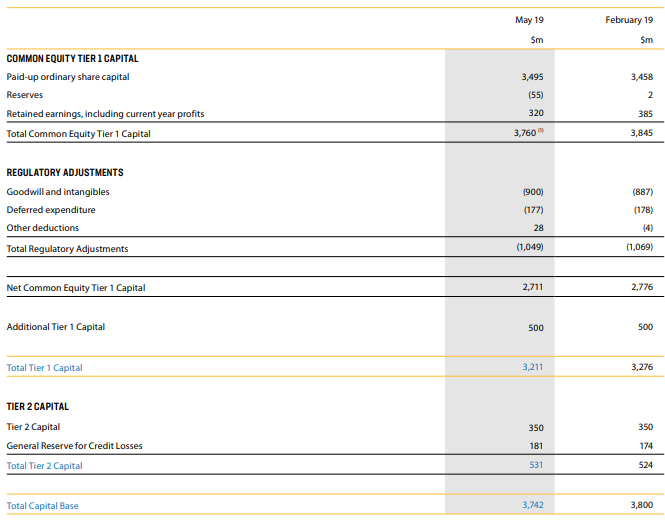Screen dimensions: 665x520
Task: Click the Total Capital Base label
Action: click(42, 506)
